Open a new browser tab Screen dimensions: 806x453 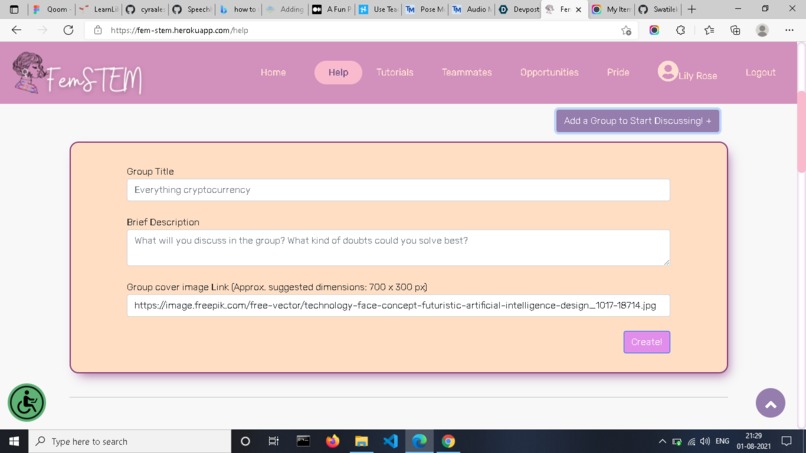[x=691, y=9]
